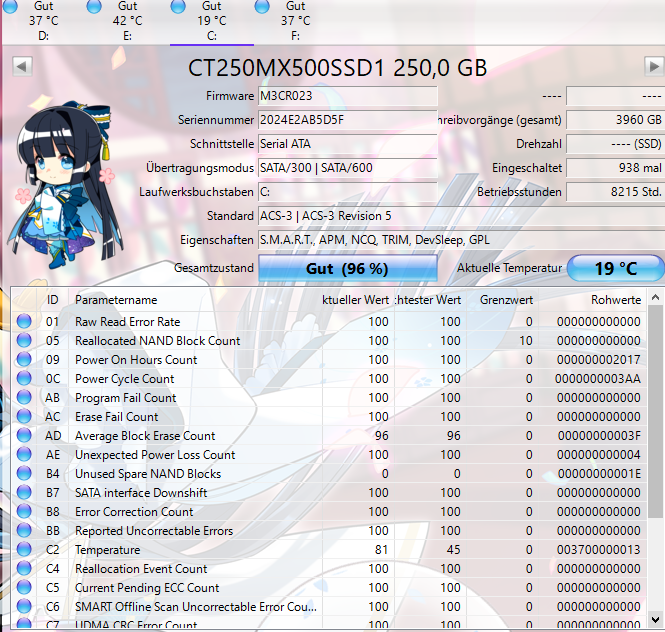Viewport: 665px width, 632px height.
Task: Select the Reallocated NAND Block Count row text
Action: click(x=157, y=341)
